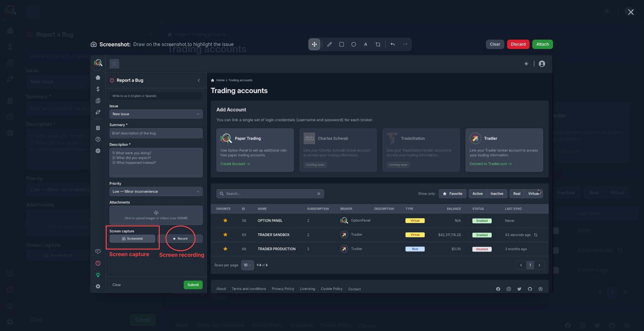This screenshot has height=331, width=644.
Task: Open the dollar sign sidebar icon in captured screenshot
Action: coord(98,89)
